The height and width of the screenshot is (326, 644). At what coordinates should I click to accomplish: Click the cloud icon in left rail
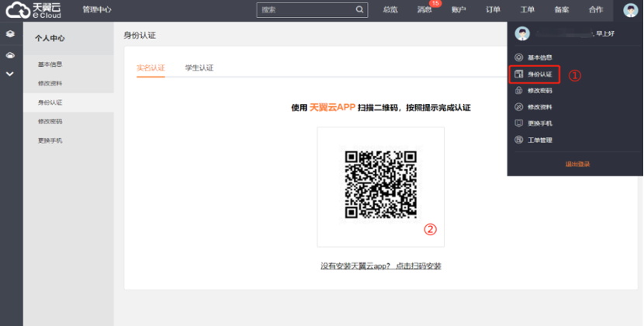[x=10, y=55]
